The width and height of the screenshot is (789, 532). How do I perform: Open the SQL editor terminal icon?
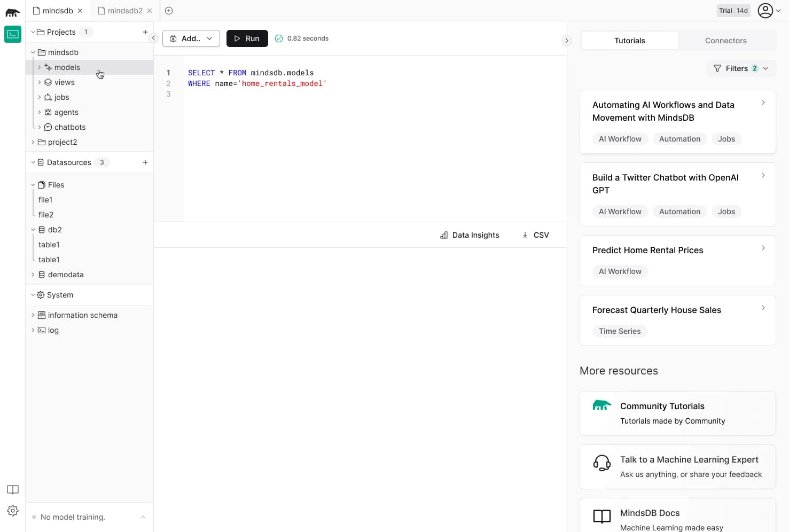[x=13, y=34]
